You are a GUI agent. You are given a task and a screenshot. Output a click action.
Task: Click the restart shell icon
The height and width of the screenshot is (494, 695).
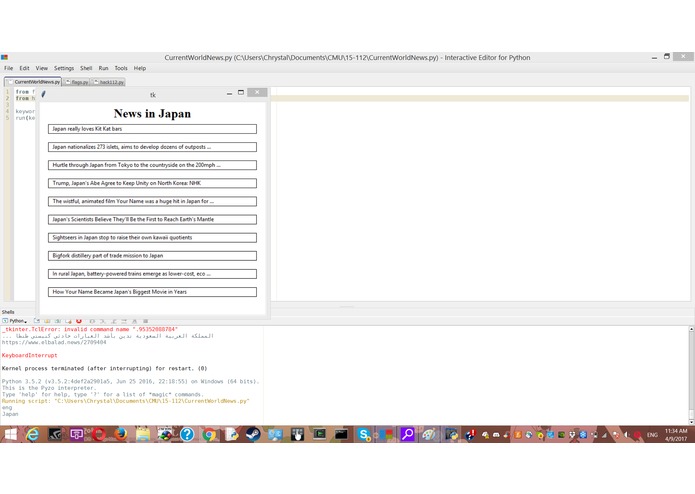[58, 321]
